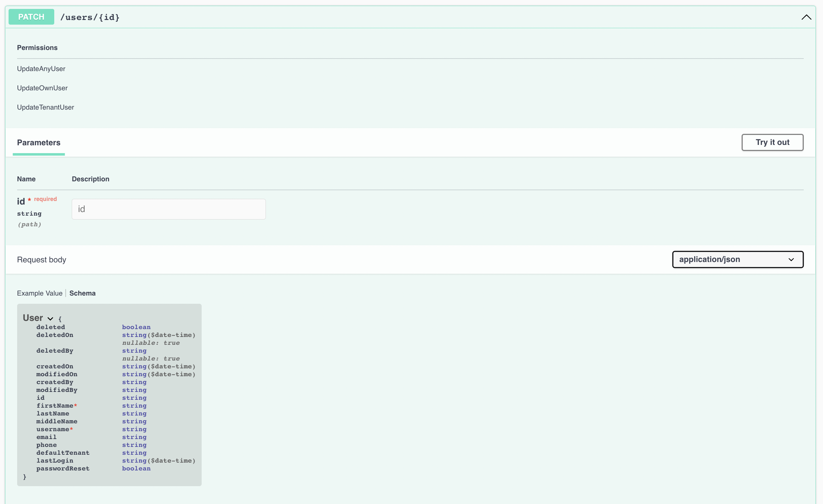
Task: Collapse the PATCH /users/{id} operation panel
Action: (806, 17)
